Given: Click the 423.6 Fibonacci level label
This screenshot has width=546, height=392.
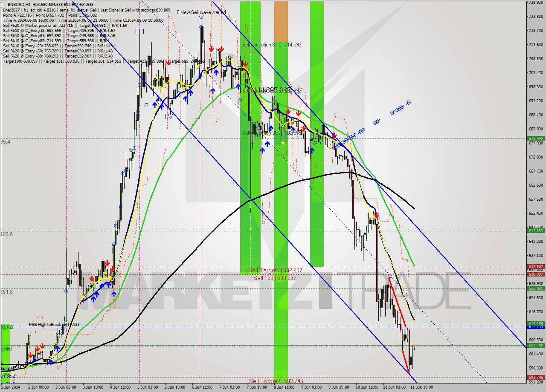Looking at the screenshot, I should 6,234.
